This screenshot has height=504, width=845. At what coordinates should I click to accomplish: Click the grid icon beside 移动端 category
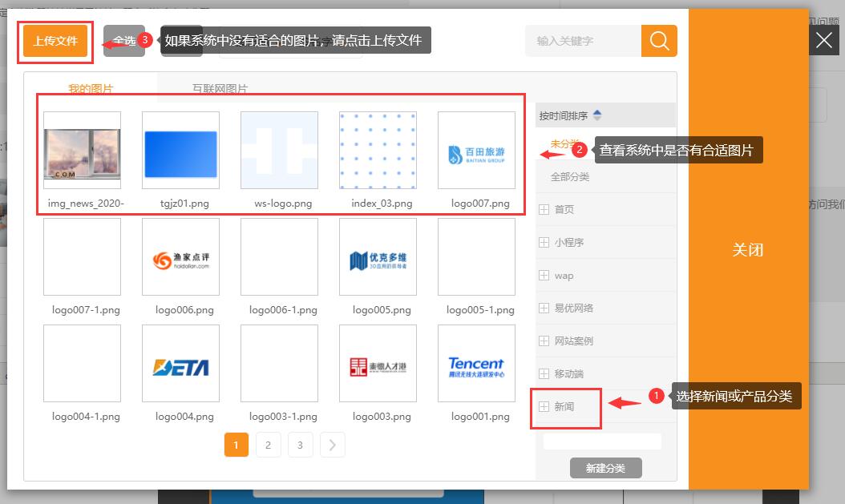pyautogui.click(x=544, y=373)
